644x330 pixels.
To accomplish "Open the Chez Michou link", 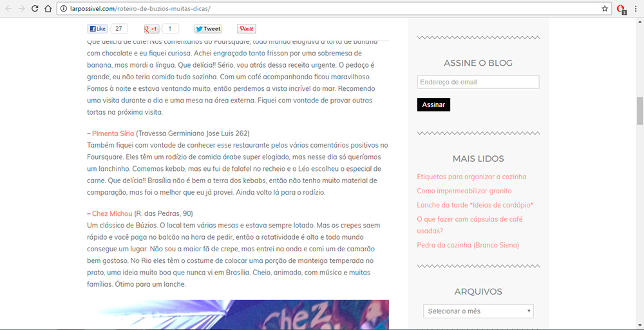I will pos(112,214).
